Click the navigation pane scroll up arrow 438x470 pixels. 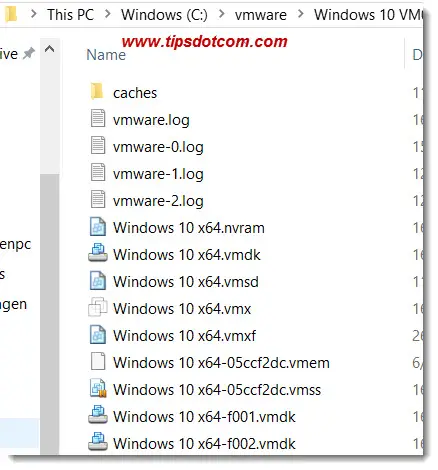click(x=50, y=50)
